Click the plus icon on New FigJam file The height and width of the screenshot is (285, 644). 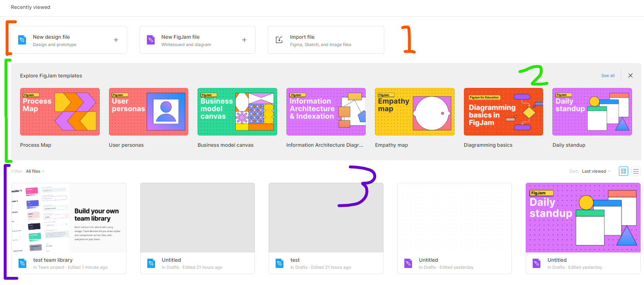244,40
